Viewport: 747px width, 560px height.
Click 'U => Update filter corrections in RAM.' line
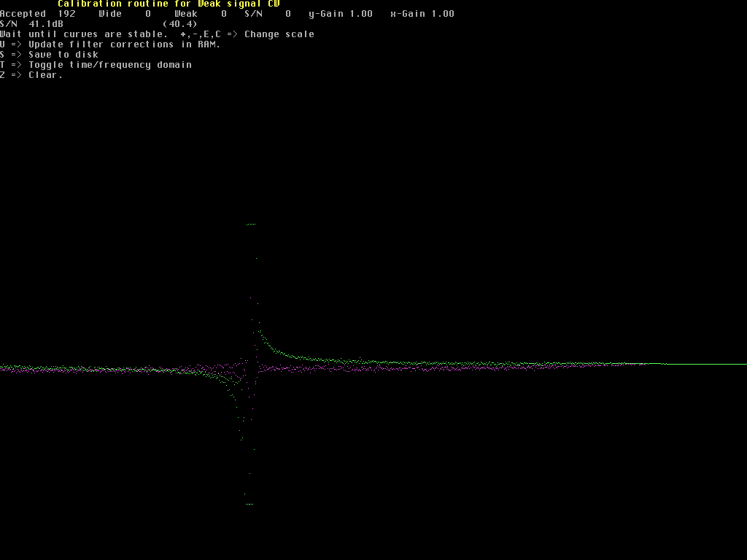pyautogui.click(x=111, y=44)
